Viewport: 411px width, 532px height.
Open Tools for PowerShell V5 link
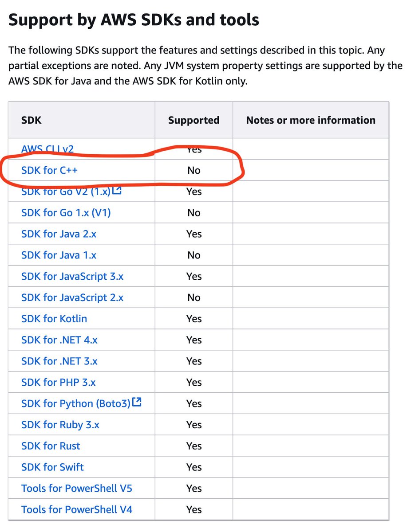(77, 489)
